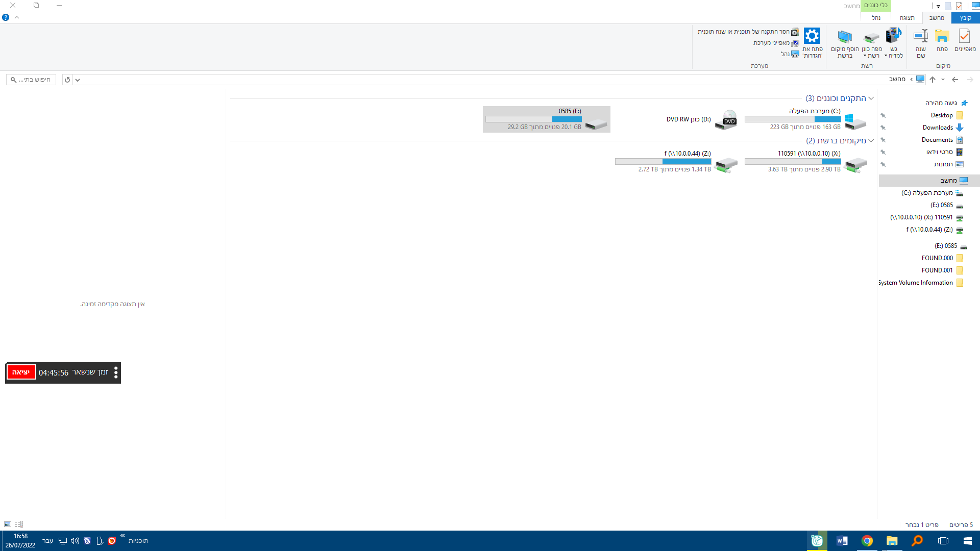Image resolution: width=980 pixels, height=551 pixels.
Task: Click the refresh button in address bar
Action: tap(67, 80)
